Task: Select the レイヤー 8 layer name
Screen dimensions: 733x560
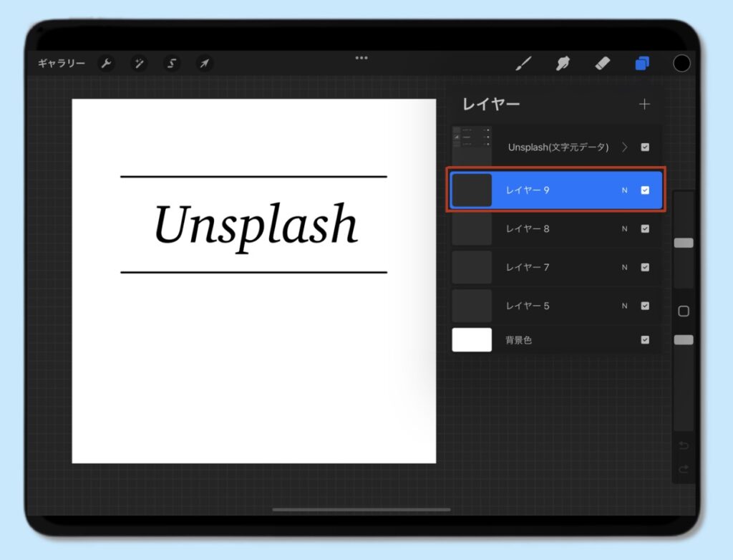Action: (x=528, y=228)
